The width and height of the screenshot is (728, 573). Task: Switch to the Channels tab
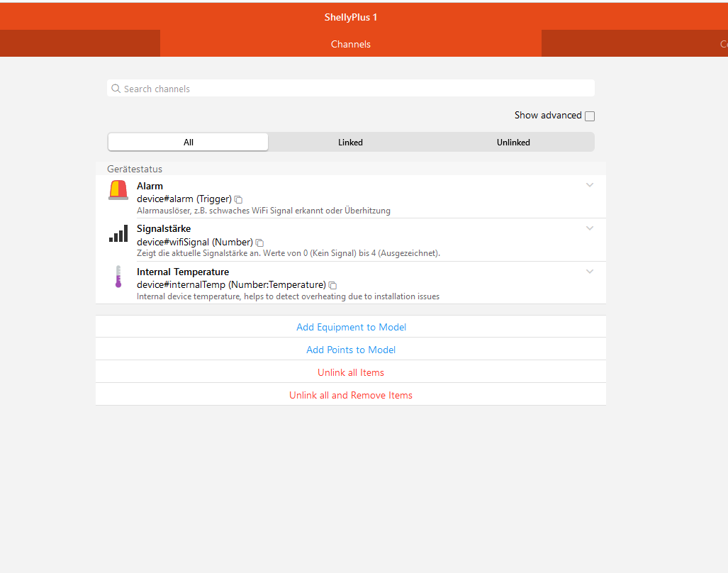tap(351, 44)
